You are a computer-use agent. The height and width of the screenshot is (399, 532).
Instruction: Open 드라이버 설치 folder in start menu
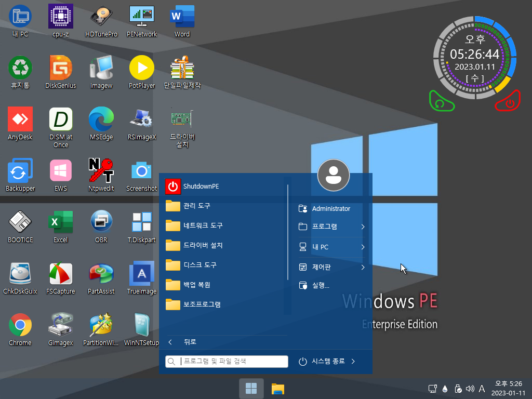tap(224, 245)
